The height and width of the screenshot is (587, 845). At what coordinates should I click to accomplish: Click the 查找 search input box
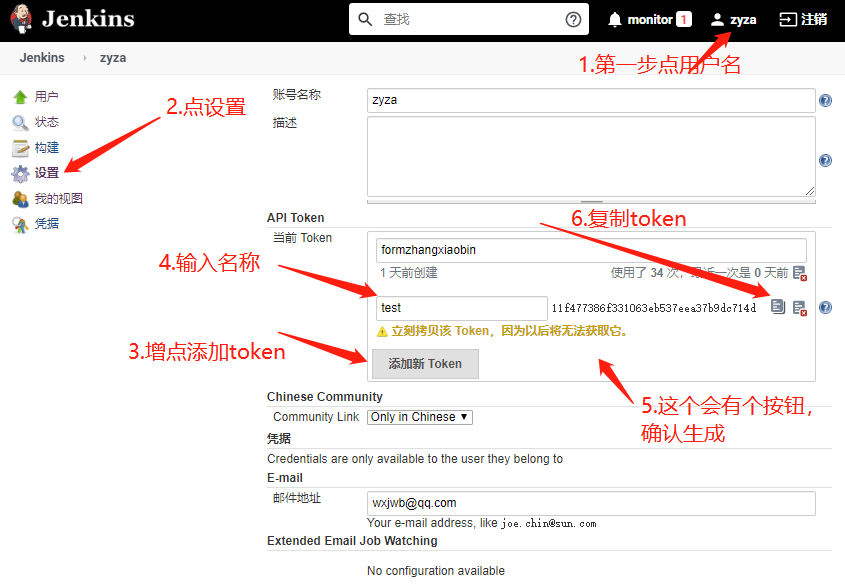tap(469, 19)
